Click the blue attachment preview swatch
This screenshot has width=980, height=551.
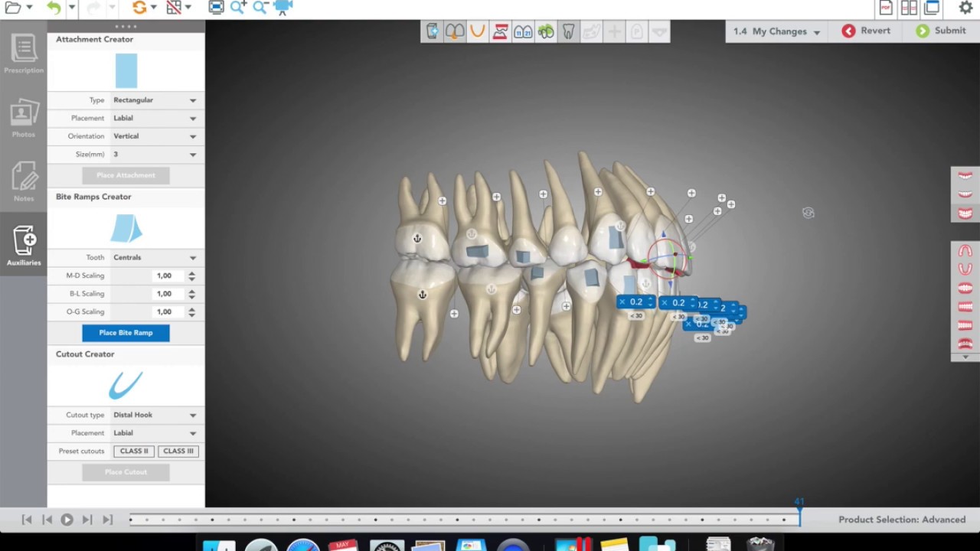pyautogui.click(x=126, y=70)
